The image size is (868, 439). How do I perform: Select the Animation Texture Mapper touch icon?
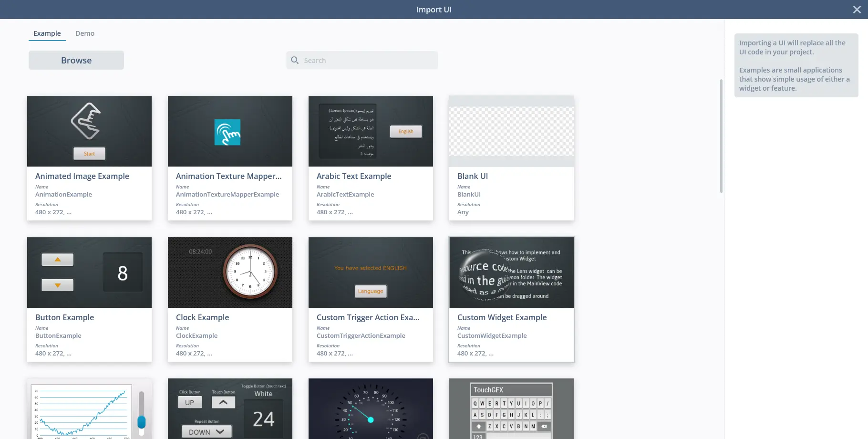point(227,132)
